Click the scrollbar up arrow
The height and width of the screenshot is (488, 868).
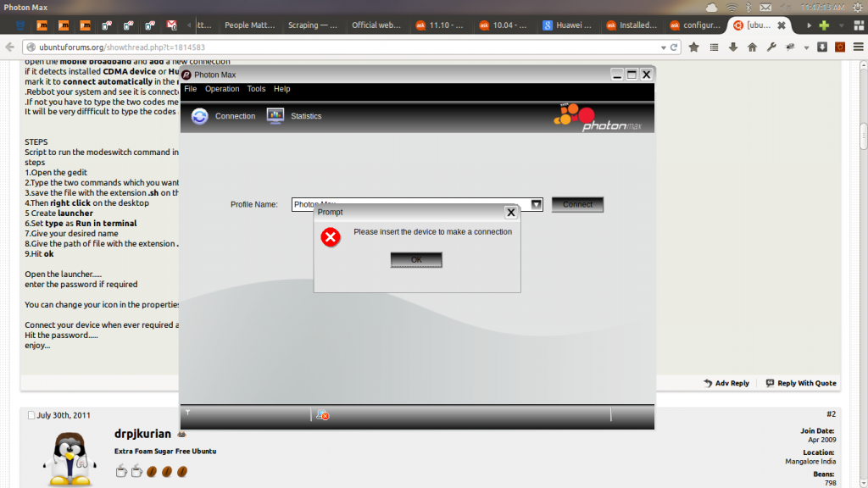point(864,65)
